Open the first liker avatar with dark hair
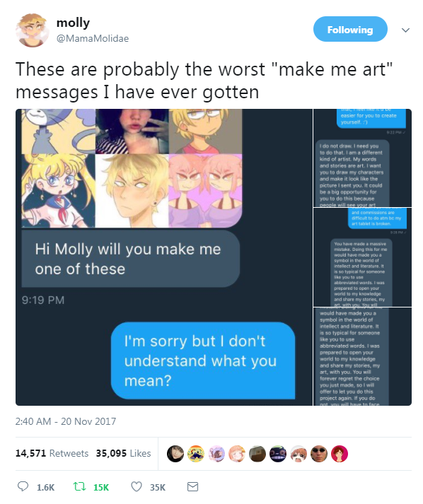 (175, 454)
